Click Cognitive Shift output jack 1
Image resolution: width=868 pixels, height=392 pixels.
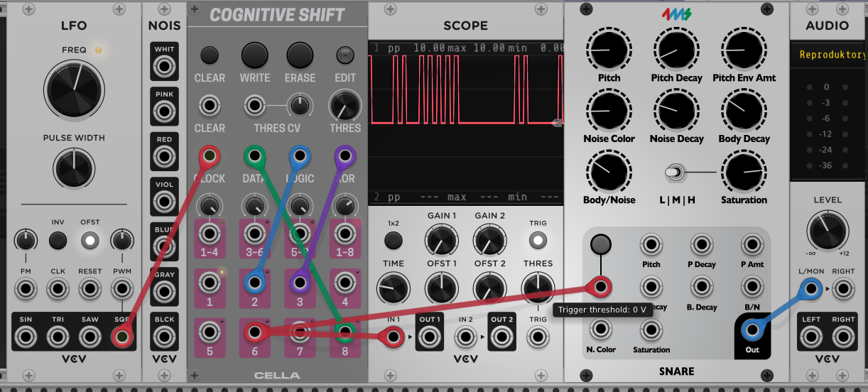point(210,283)
